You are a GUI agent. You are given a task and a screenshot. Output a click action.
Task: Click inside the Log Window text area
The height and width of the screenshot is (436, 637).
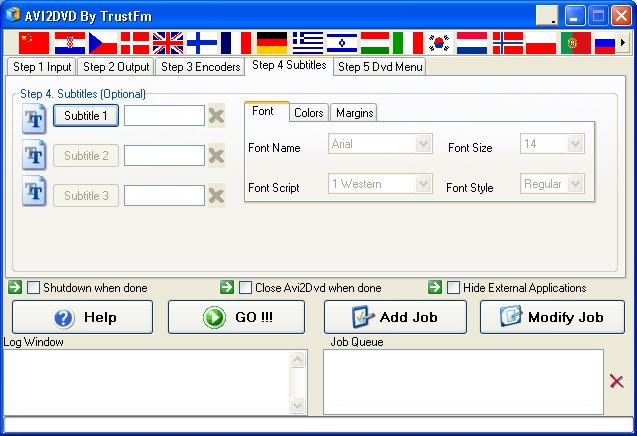pos(146,382)
